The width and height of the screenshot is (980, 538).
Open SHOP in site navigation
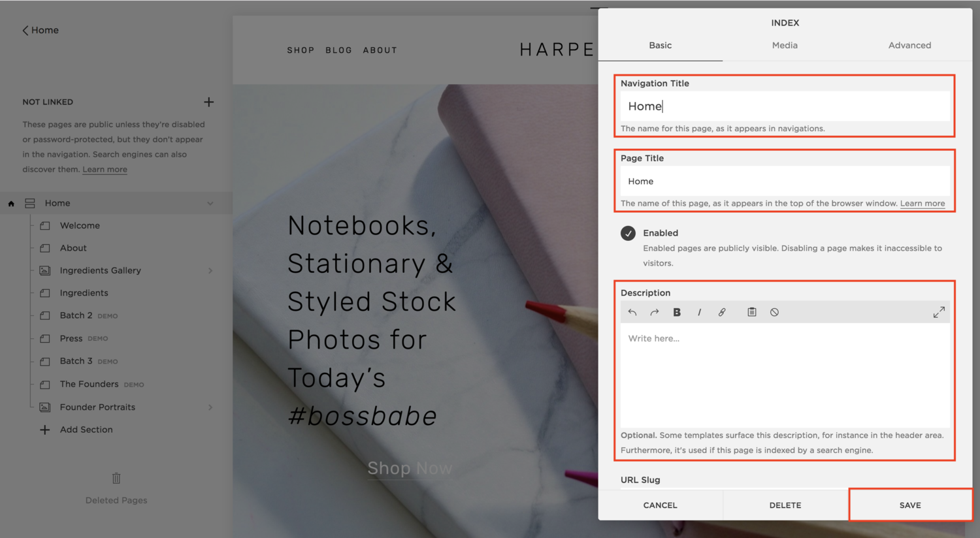click(x=301, y=50)
